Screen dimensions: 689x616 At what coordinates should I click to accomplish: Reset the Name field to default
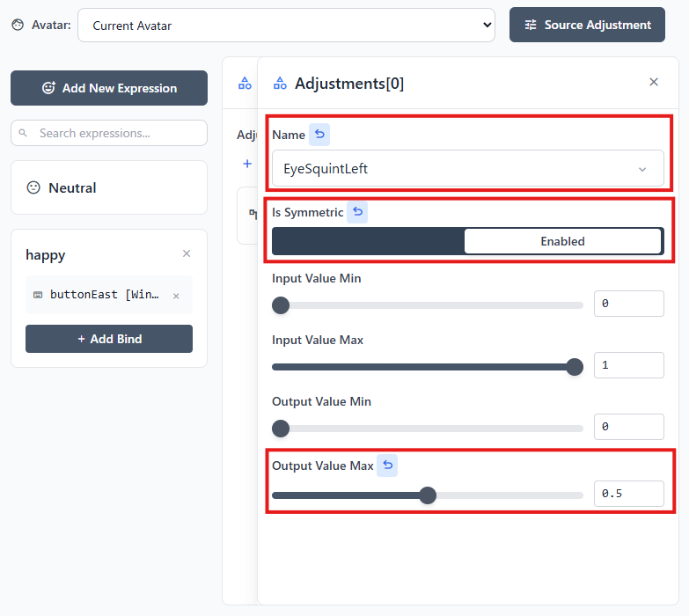pos(319,135)
